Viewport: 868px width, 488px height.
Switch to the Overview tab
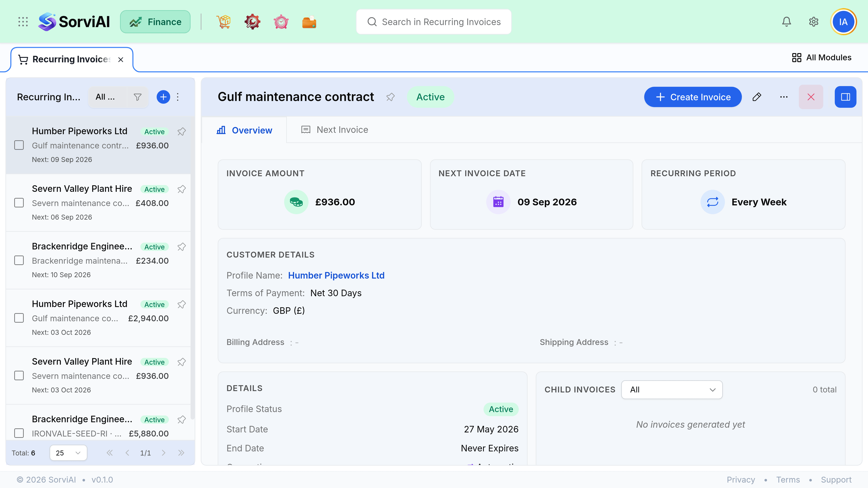point(244,130)
